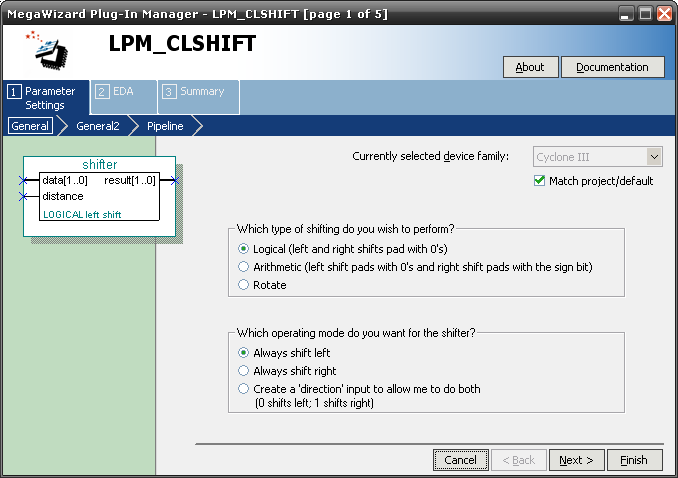Viewport: 678px width, 478px height.
Task: Click 'Currently selected device family' label
Action: point(431,156)
